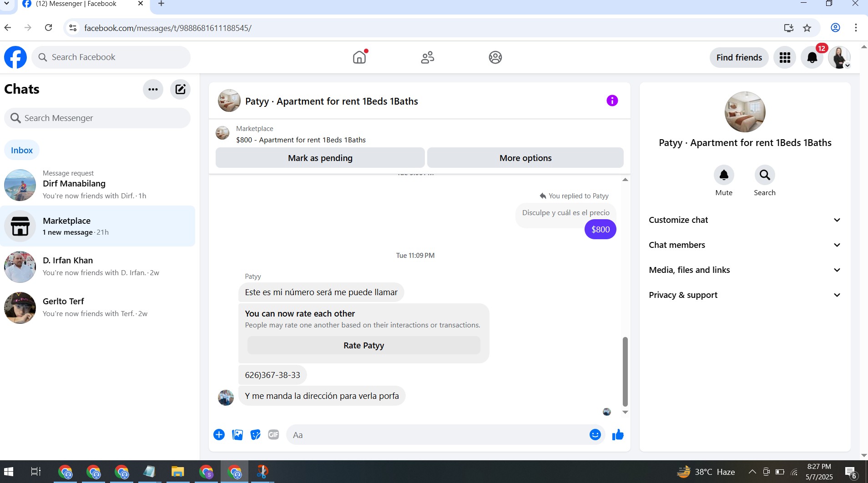Click Find friends button
Viewport: 868px width, 483px height.
(x=739, y=57)
